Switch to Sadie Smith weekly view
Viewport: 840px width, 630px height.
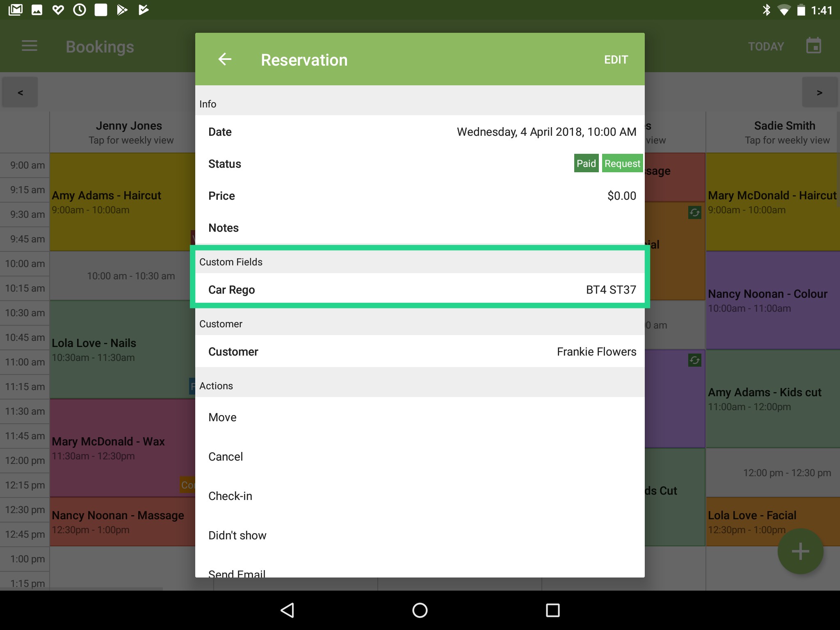784,132
